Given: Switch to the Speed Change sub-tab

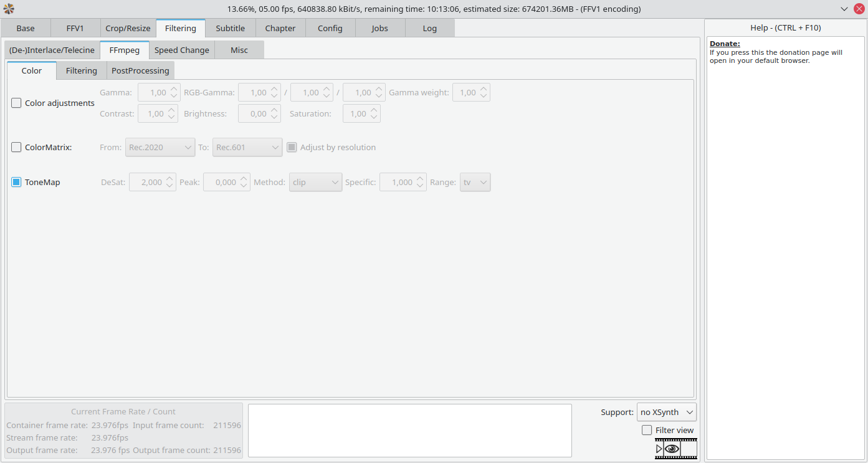Looking at the screenshot, I should click(181, 50).
